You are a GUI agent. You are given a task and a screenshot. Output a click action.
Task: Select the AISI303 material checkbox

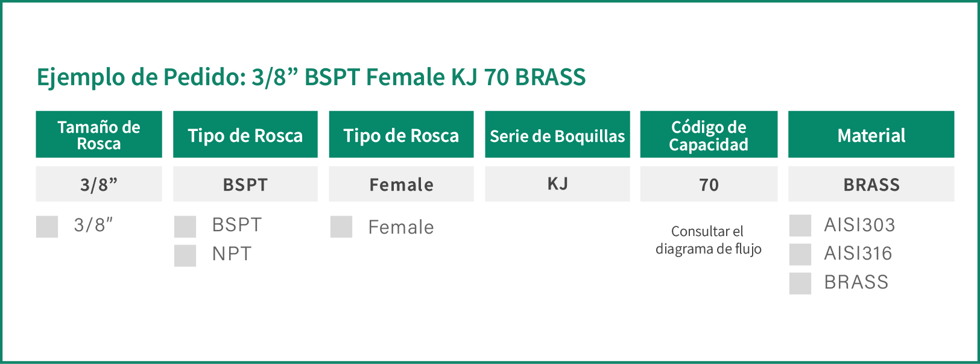point(800,226)
